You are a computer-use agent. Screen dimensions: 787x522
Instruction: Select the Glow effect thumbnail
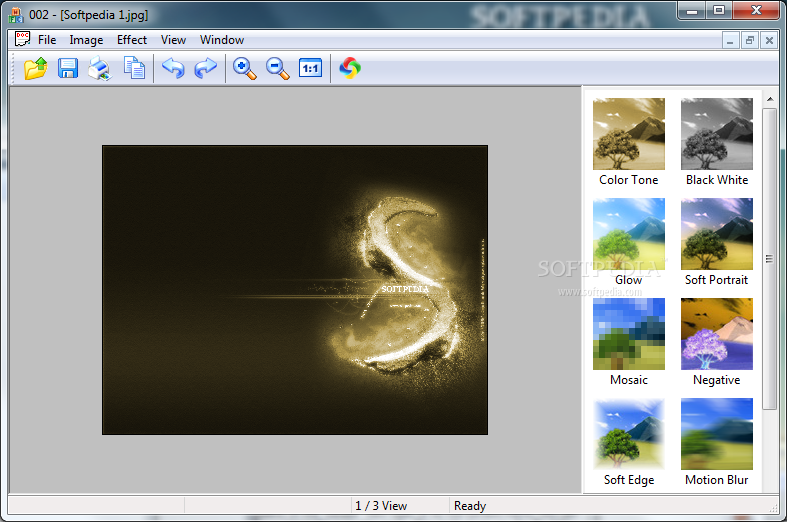click(629, 234)
